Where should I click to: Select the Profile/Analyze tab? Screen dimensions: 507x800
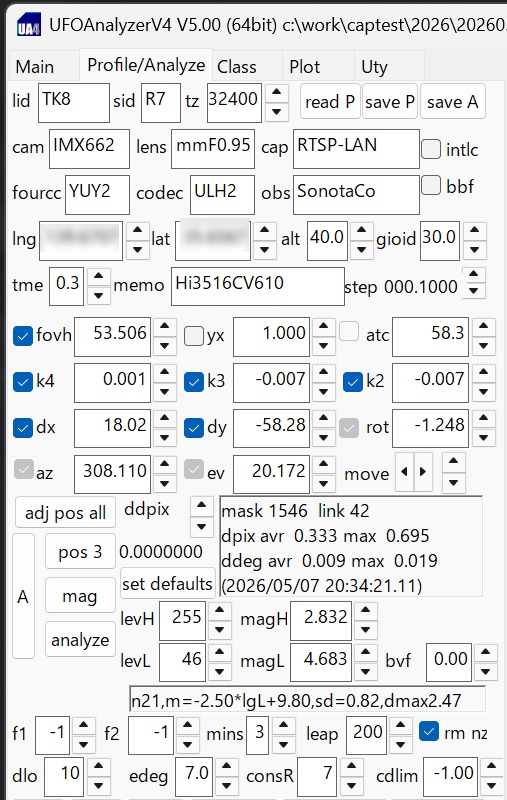[x=146, y=65]
